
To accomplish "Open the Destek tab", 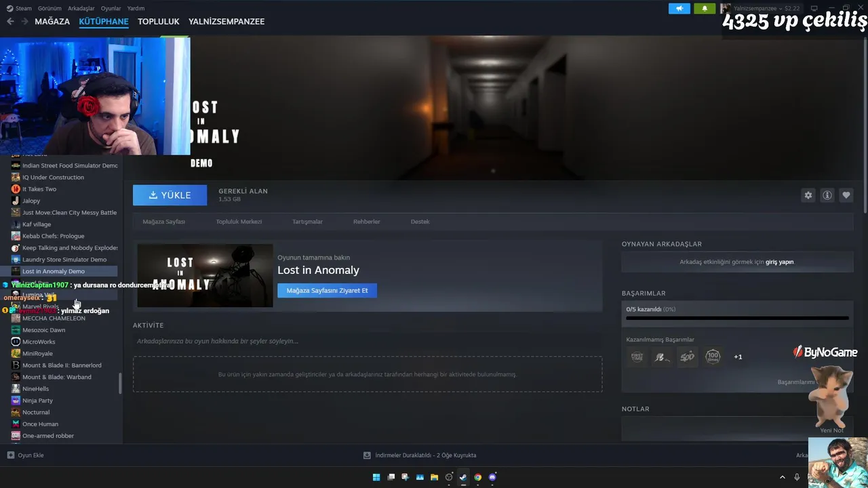I will [x=420, y=222].
